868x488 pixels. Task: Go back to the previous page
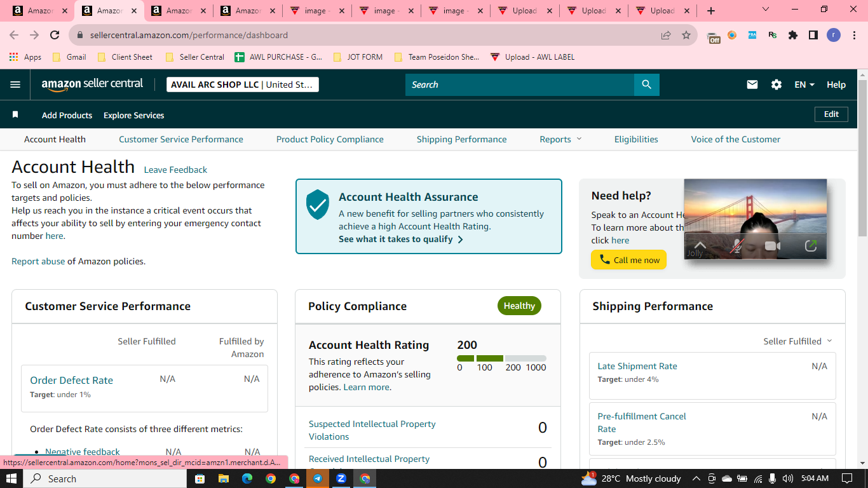tap(14, 35)
